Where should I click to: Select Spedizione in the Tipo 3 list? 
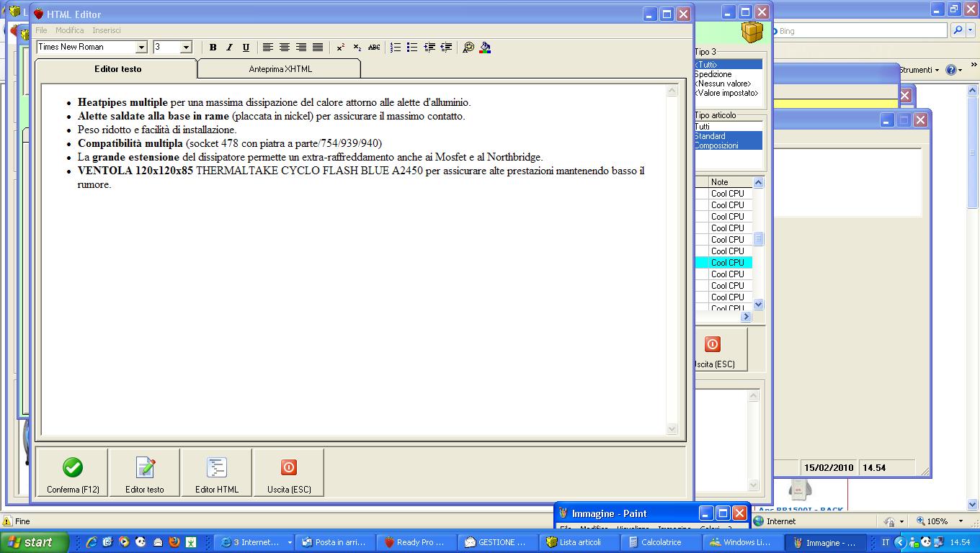coord(728,74)
